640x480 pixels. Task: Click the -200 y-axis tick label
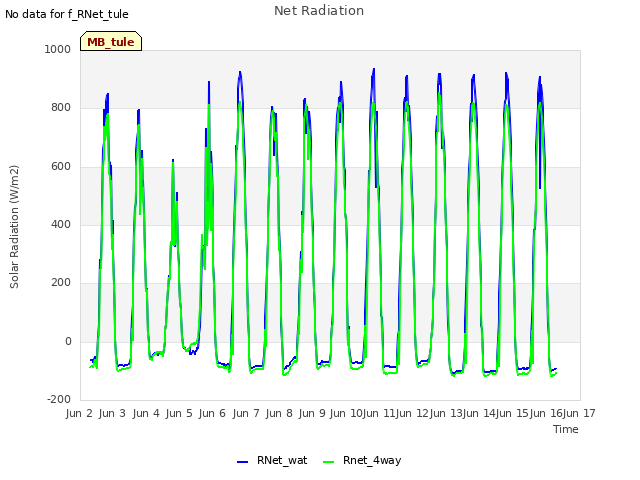click(59, 400)
